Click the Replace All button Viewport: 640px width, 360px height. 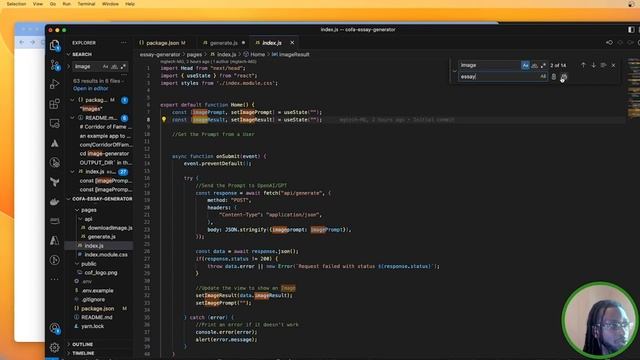click(564, 77)
